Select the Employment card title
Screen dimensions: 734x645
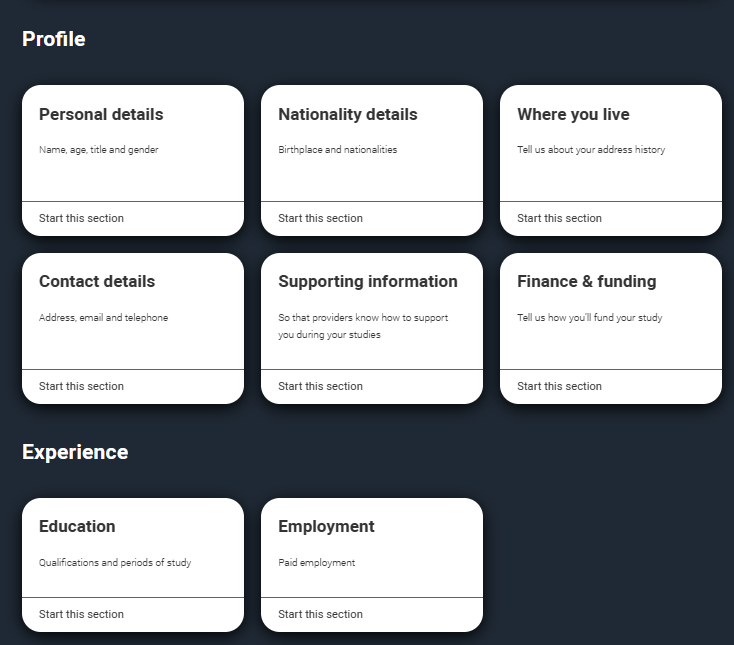pos(326,526)
